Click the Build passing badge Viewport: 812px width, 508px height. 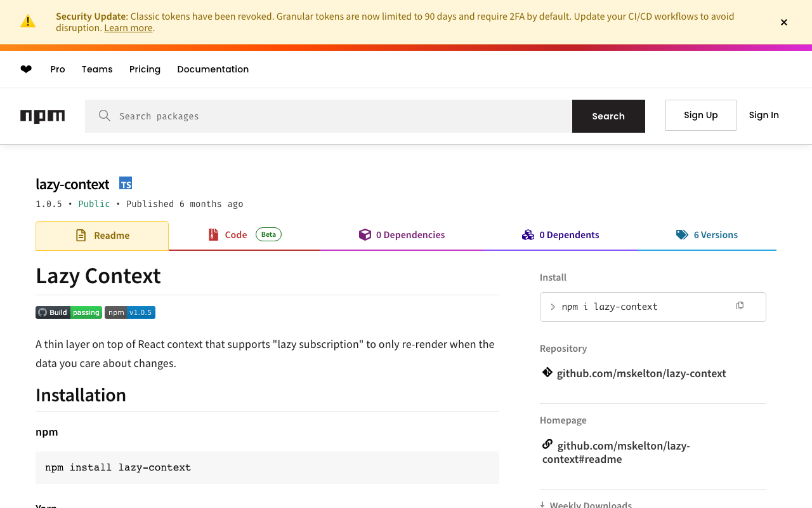[69, 312]
